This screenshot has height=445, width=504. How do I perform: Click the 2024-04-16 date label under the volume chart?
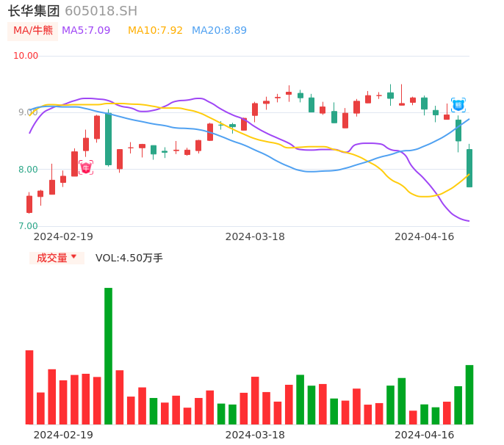click(425, 435)
